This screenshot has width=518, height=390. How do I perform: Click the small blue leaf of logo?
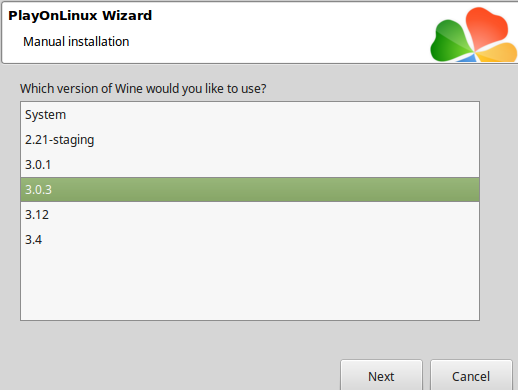(467, 58)
